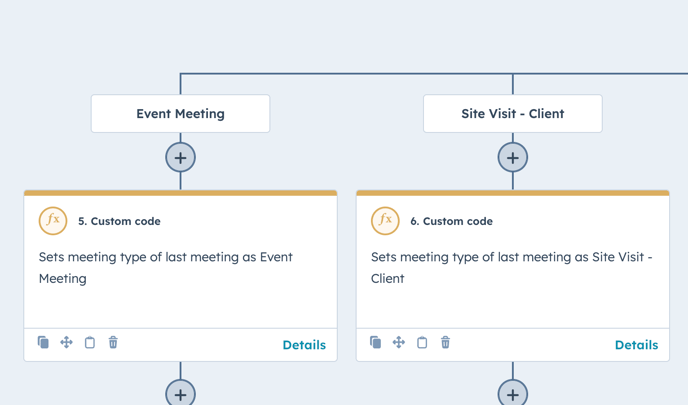The image size is (688, 405).
Task: Add action after 5. Custom code card
Action: click(x=180, y=393)
